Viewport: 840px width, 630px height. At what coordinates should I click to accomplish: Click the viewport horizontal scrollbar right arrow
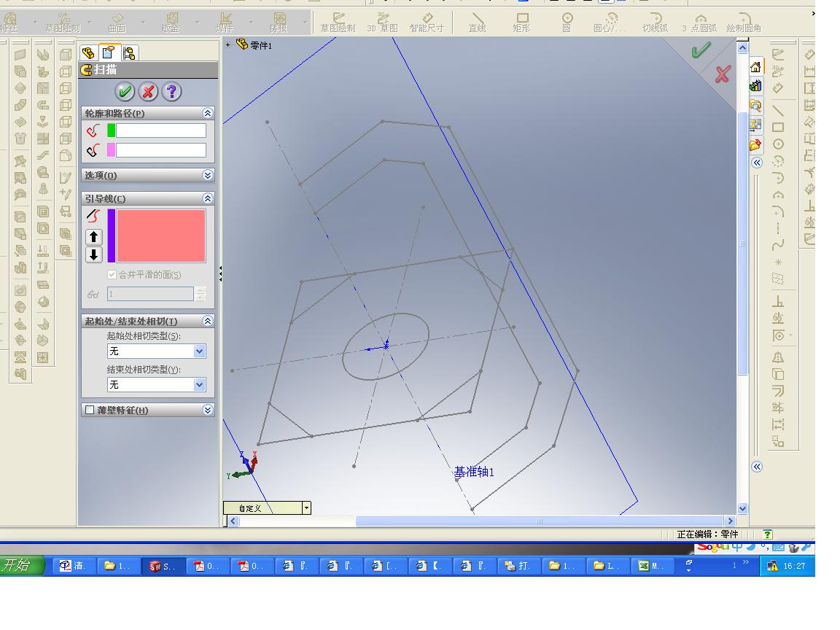730,521
